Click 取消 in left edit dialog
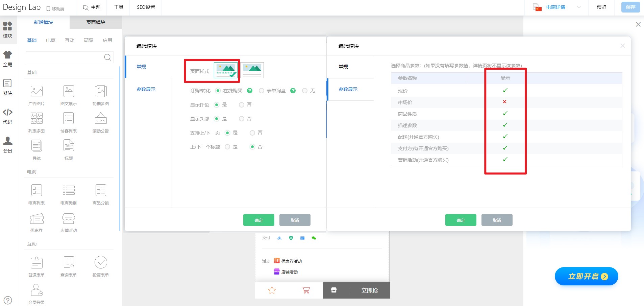 point(295,220)
